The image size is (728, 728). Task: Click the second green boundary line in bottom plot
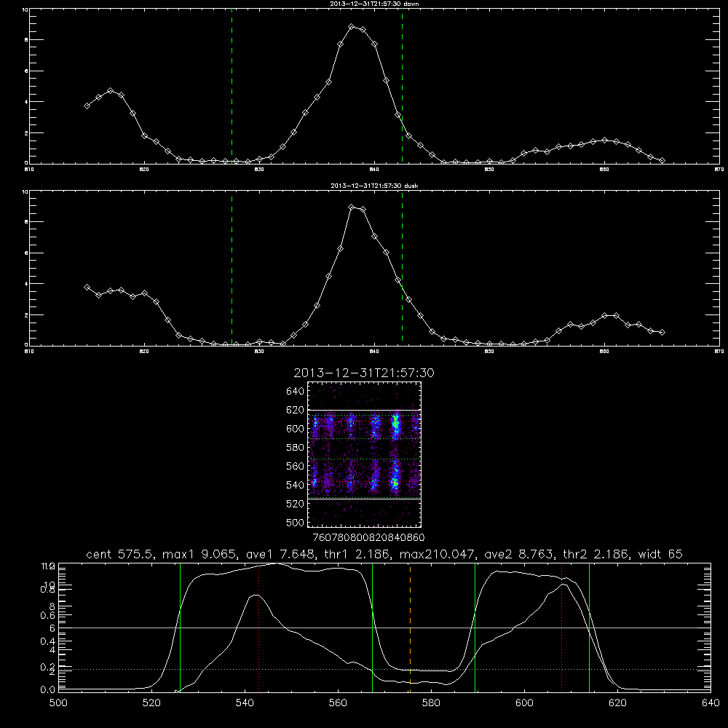(x=372, y=628)
